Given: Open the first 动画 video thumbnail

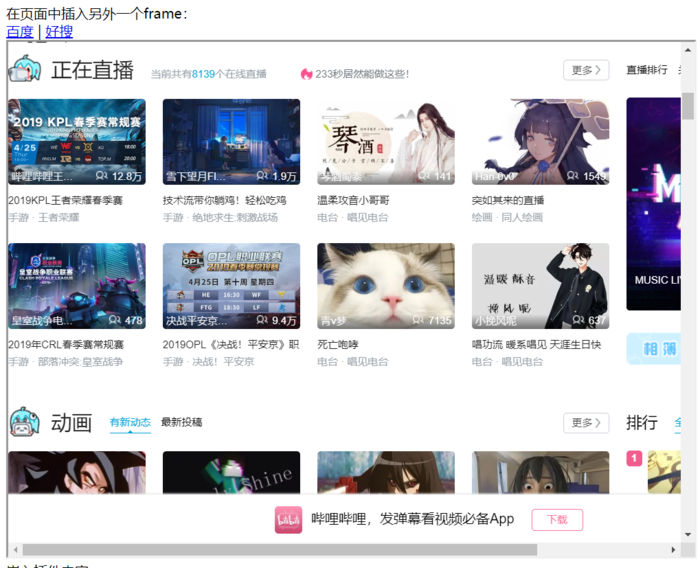Looking at the screenshot, I should [x=77, y=472].
